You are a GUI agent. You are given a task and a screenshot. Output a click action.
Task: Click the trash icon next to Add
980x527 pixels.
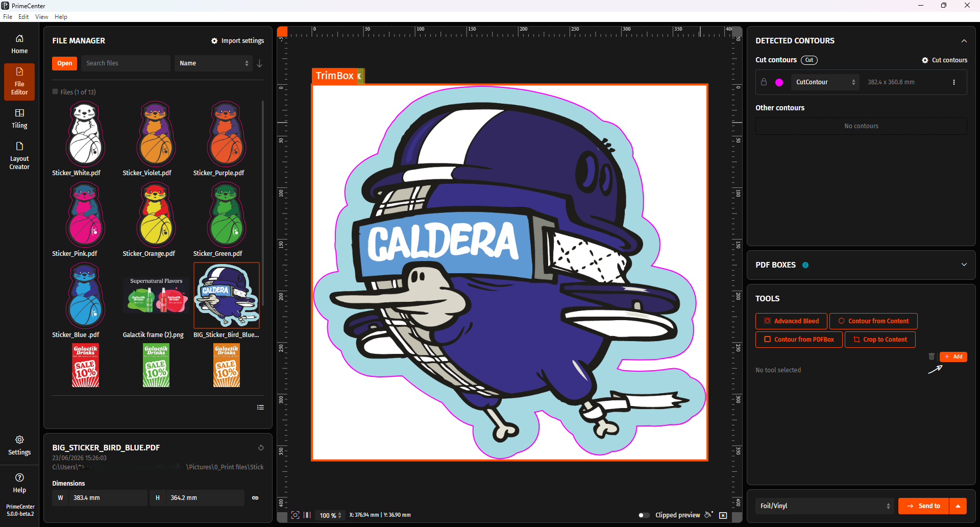tap(932, 356)
